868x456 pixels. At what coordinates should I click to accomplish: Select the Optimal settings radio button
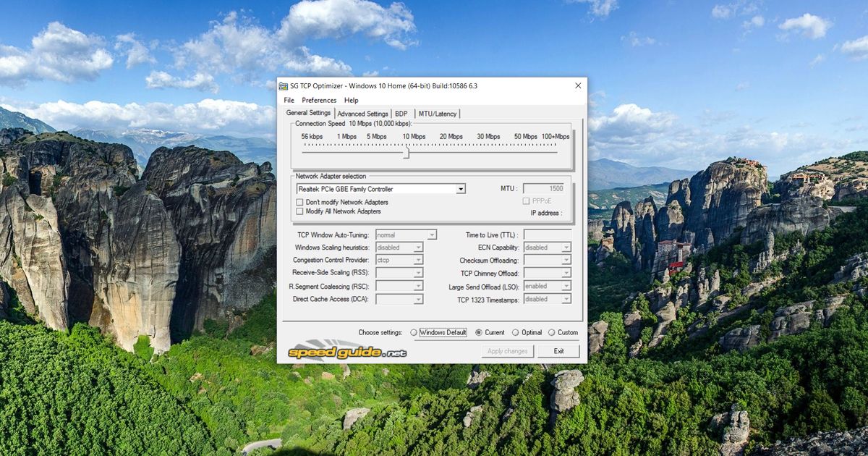(515, 332)
